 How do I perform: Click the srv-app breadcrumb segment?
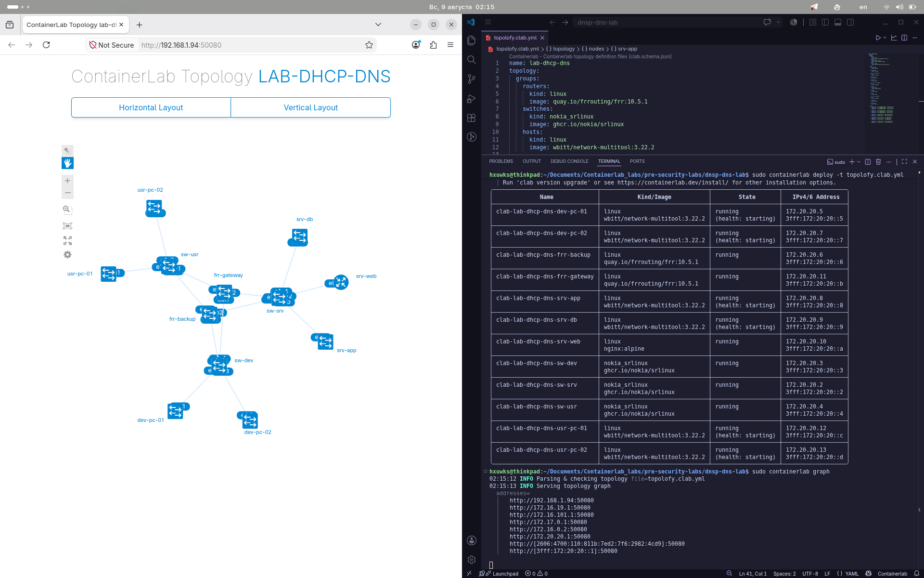628,49
